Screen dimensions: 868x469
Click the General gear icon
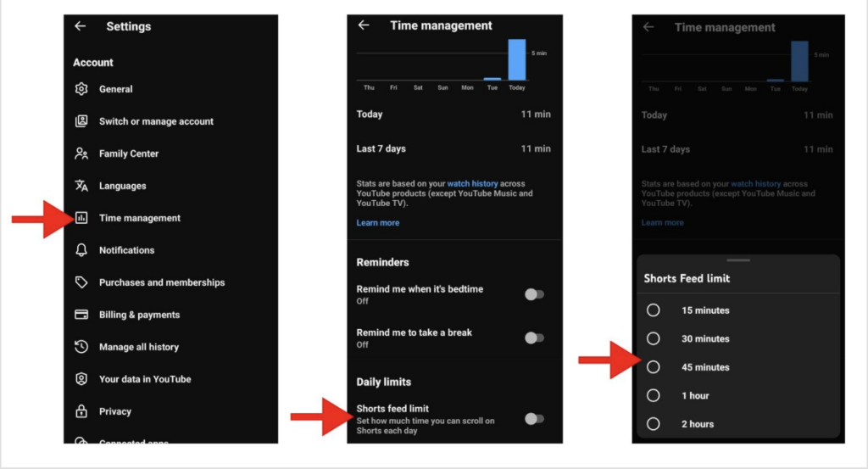[x=81, y=89]
